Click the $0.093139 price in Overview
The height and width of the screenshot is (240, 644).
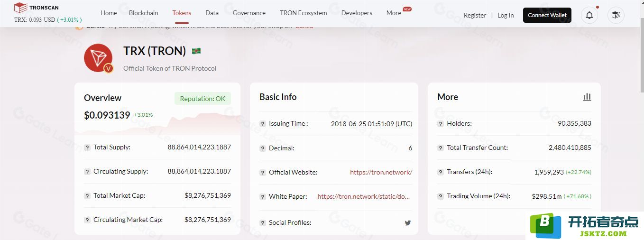(107, 115)
